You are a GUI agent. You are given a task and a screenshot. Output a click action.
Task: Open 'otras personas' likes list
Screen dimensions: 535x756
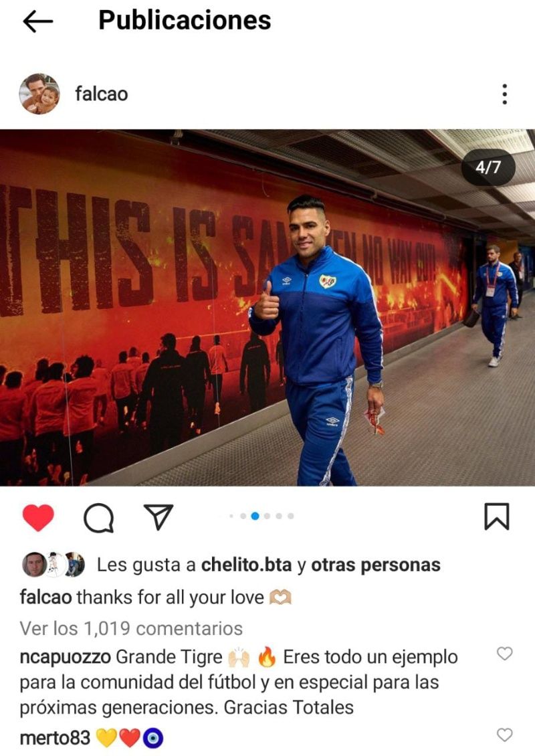point(375,565)
